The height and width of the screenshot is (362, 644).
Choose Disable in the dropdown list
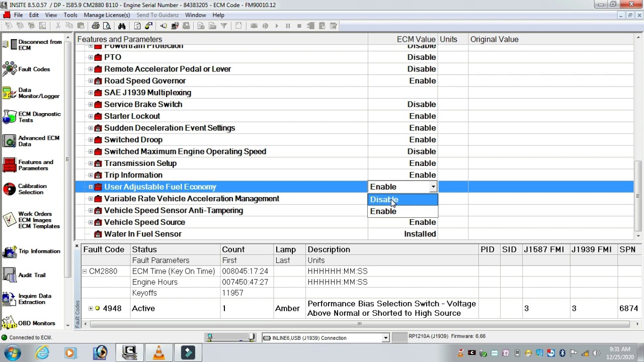(403, 200)
